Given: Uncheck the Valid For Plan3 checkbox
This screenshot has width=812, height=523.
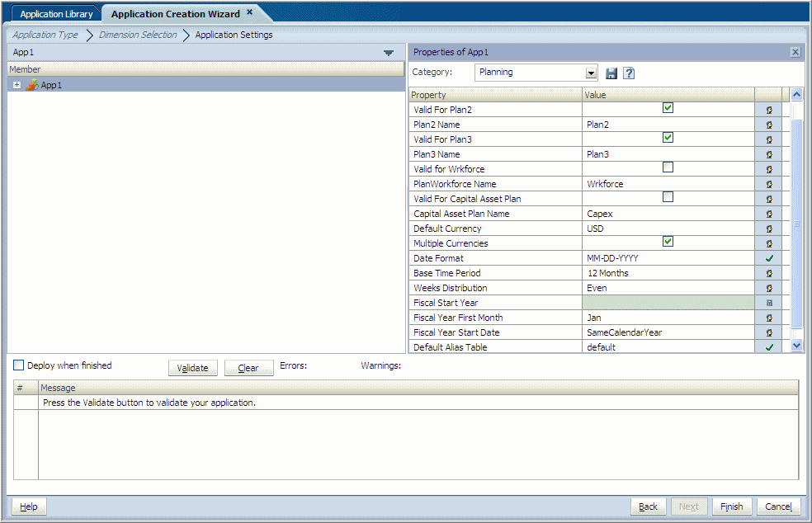Looking at the screenshot, I should tap(668, 137).
